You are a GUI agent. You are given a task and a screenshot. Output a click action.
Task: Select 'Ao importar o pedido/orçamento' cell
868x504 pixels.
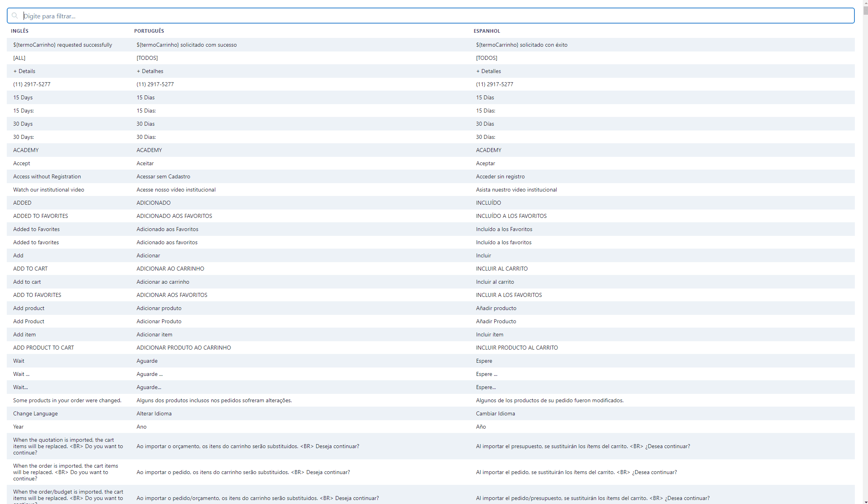(258, 498)
